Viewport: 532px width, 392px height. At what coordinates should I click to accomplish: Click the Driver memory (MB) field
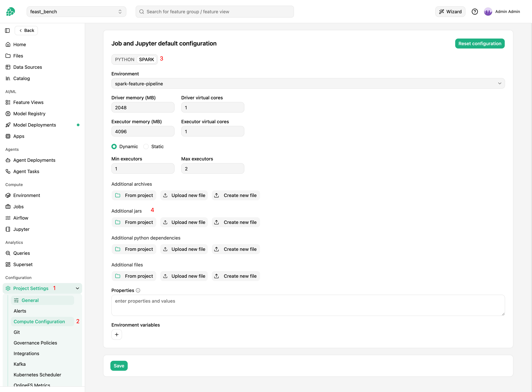tap(143, 107)
